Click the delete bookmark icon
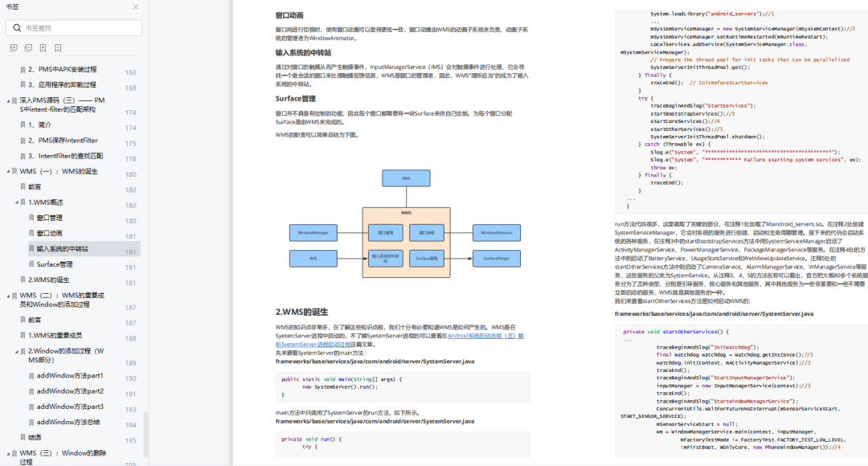 [x=58, y=48]
